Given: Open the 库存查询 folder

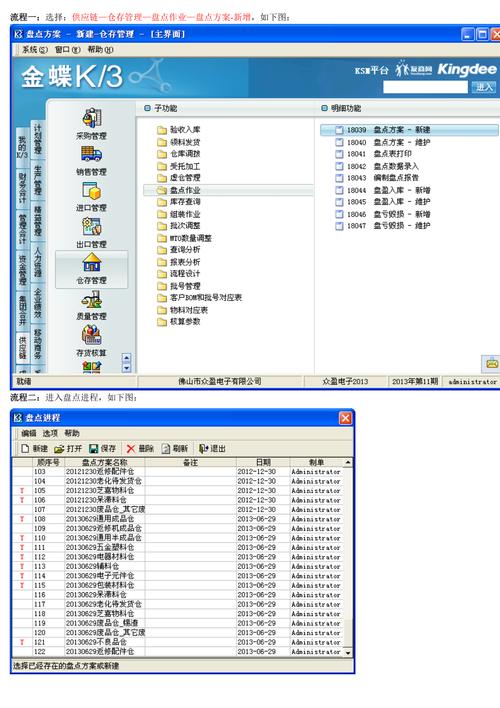Looking at the screenshot, I should pos(179,202).
